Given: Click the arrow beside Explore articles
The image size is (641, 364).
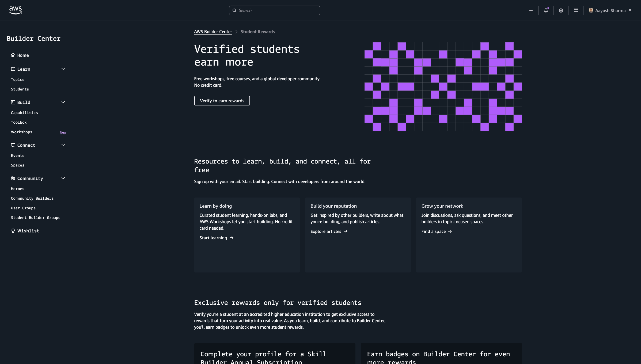Looking at the screenshot, I should coord(346,231).
